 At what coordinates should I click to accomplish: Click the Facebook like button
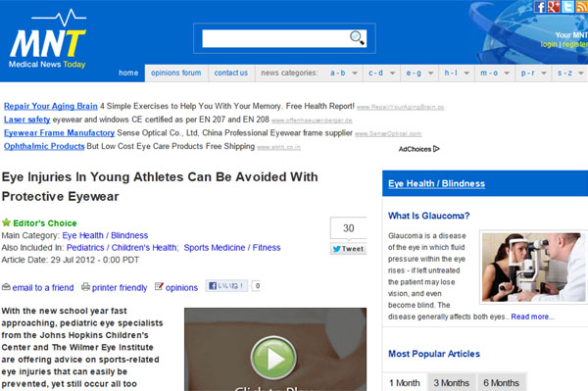click(x=226, y=286)
